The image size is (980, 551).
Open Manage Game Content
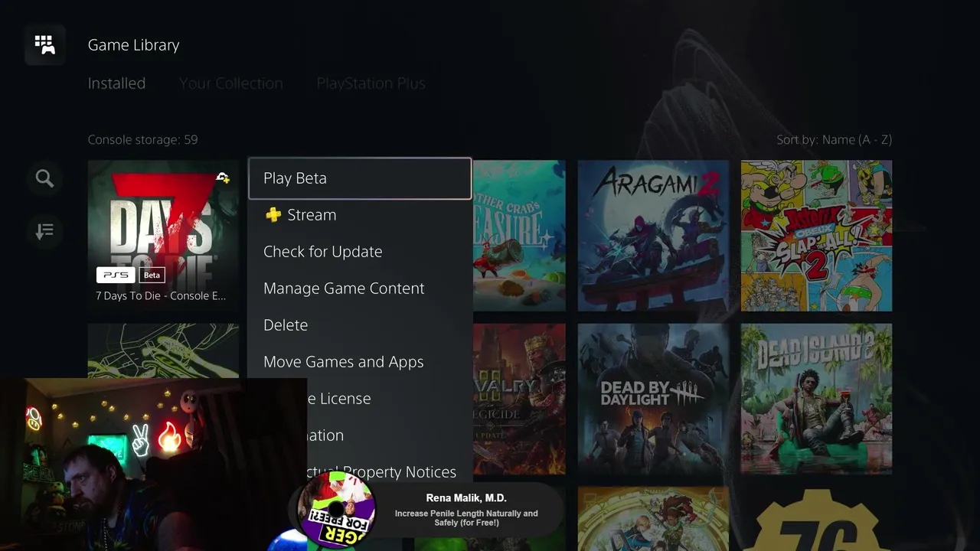[360, 289]
